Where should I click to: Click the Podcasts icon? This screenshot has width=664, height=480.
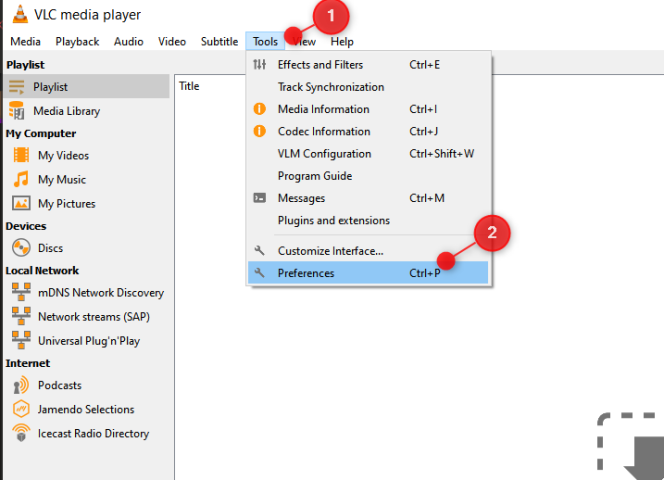point(20,385)
